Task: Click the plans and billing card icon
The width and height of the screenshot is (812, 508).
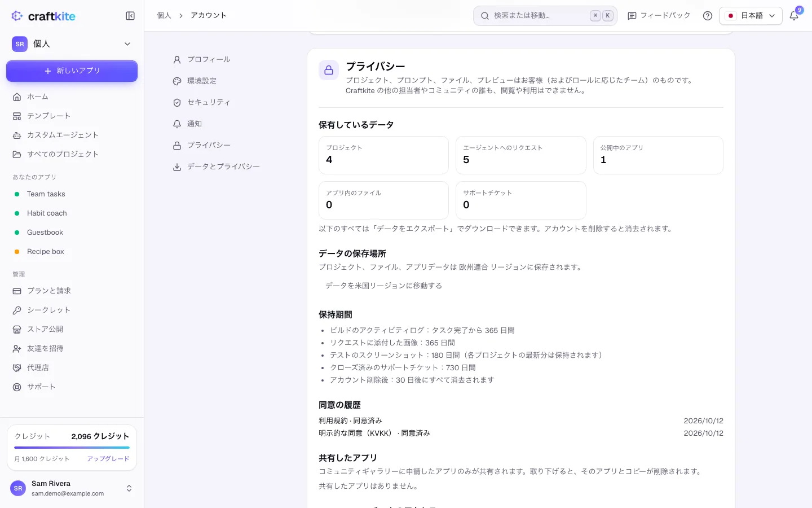Action: (x=17, y=291)
